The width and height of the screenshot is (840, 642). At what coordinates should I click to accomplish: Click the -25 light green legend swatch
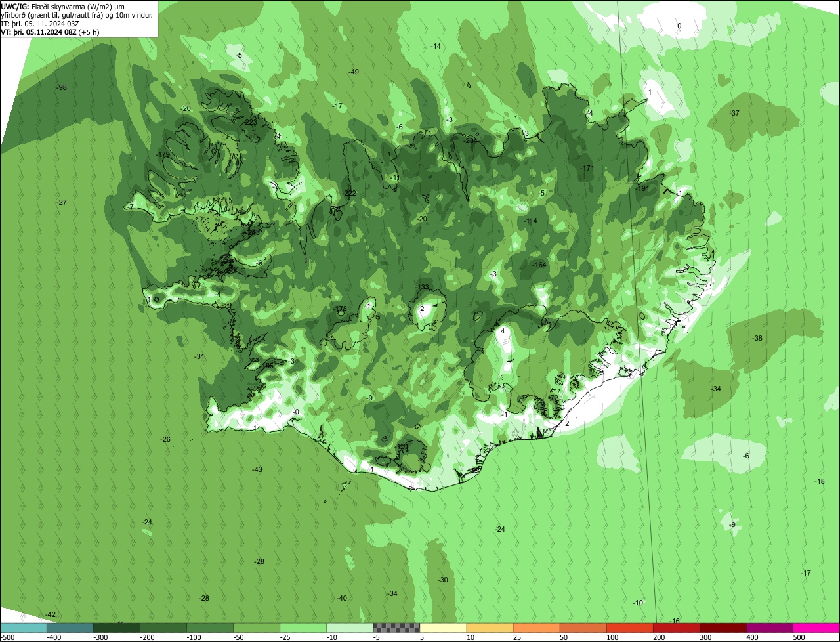[x=303, y=628]
